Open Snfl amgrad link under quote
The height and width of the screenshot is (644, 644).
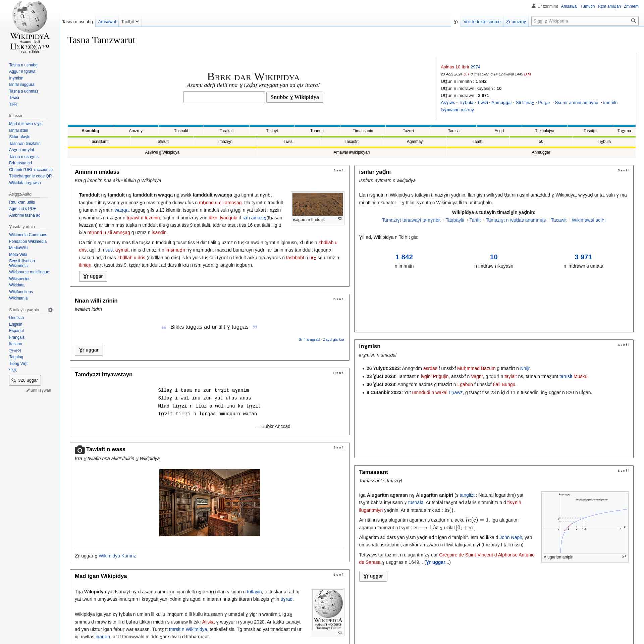pos(309,339)
